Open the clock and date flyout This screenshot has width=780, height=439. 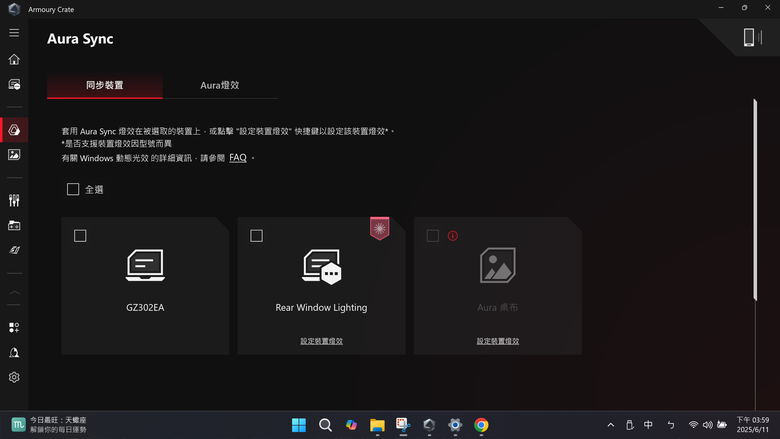point(753,425)
